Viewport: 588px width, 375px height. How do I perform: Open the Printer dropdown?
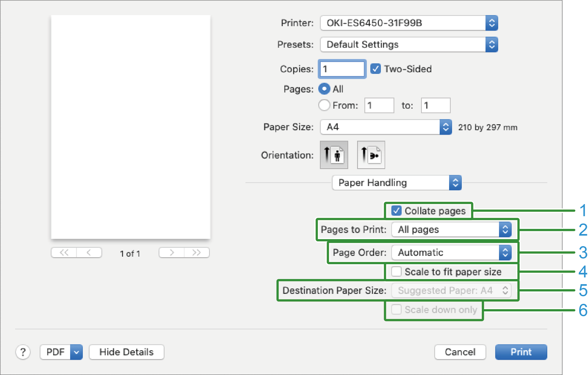(x=409, y=23)
